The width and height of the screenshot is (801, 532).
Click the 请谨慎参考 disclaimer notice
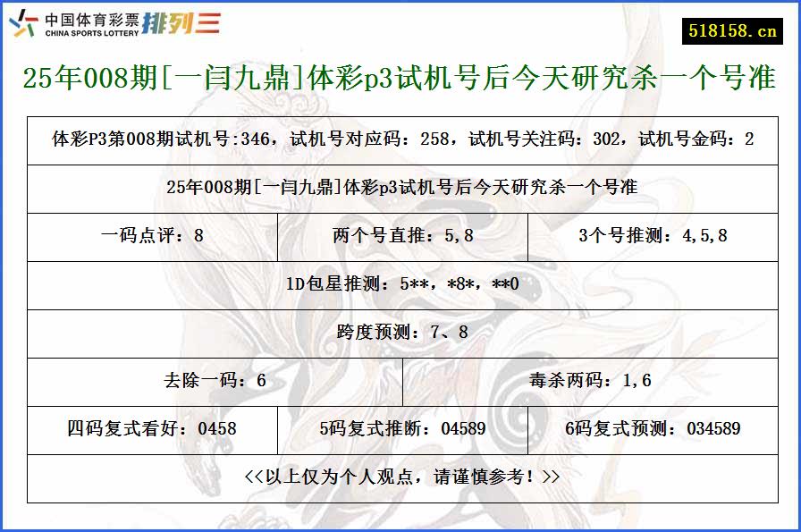pyautogui.click(x=400, y=477)
